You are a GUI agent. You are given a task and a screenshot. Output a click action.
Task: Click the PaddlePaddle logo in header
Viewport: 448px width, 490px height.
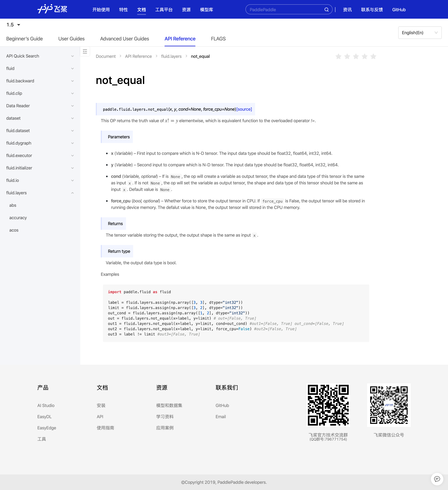click(x=52, y=9)
